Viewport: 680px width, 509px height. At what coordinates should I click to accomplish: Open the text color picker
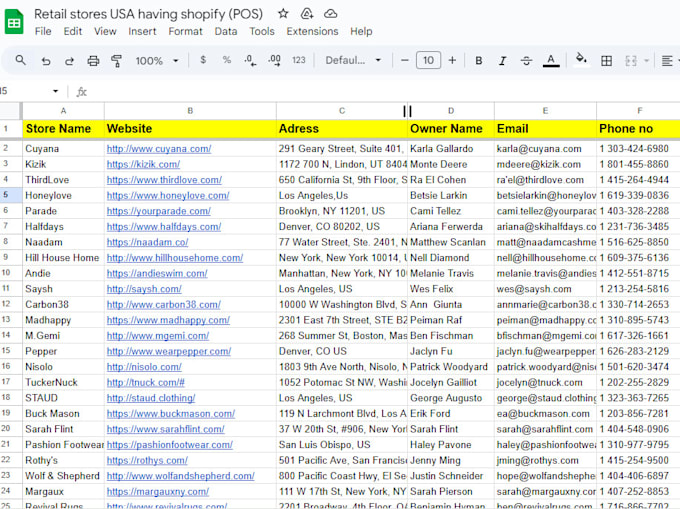(551, 61)
